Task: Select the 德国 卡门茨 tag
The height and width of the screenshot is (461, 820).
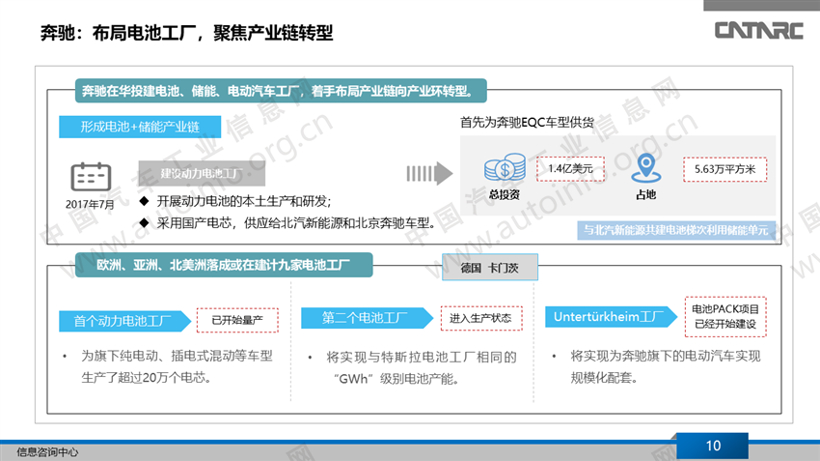Action: pyautogui.click(x=490, y=268)
